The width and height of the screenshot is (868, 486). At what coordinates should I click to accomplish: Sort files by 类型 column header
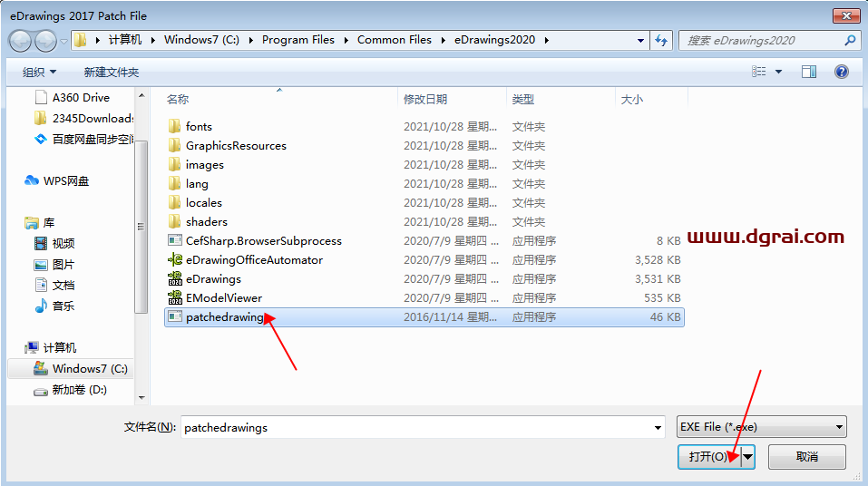[x=523, y=99]
